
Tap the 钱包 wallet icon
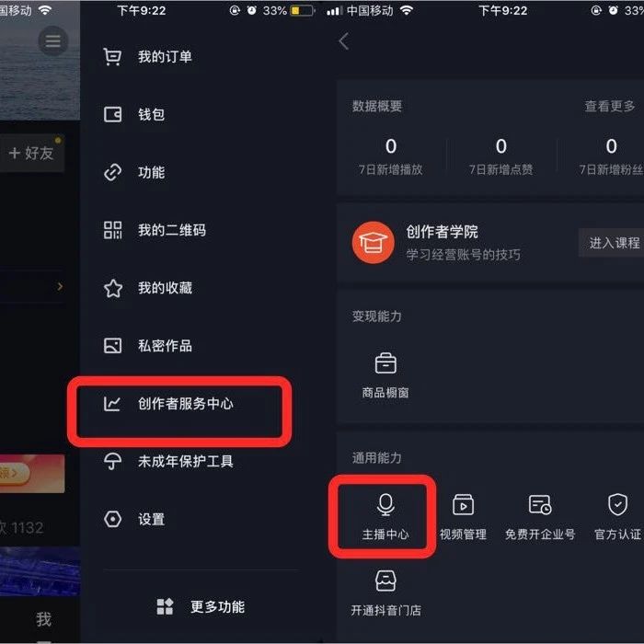pyautogui.click(x=112, y=115)
